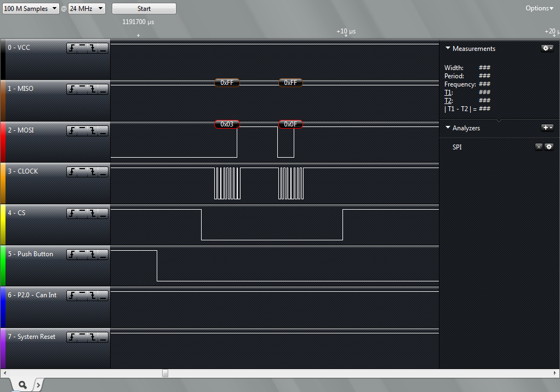
Task: Open the 24 MHz sample rate dropdown
Action: pos(87,9)
